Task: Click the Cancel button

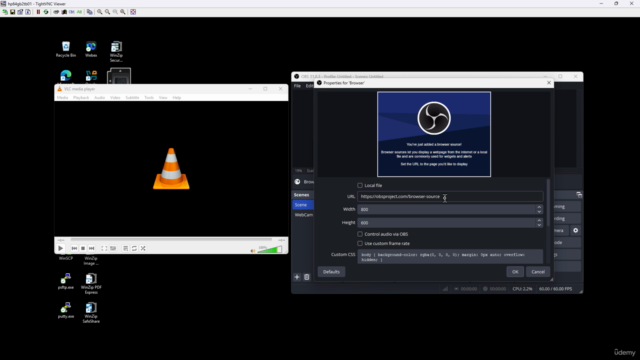Action: 538,271
